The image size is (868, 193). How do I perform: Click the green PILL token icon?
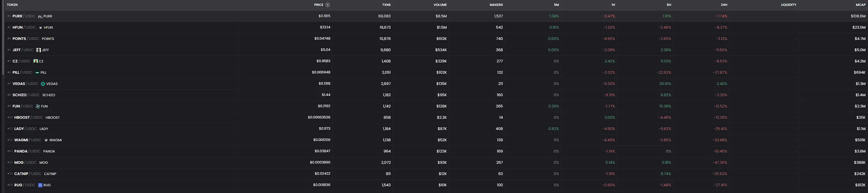[x=37, y=73]
